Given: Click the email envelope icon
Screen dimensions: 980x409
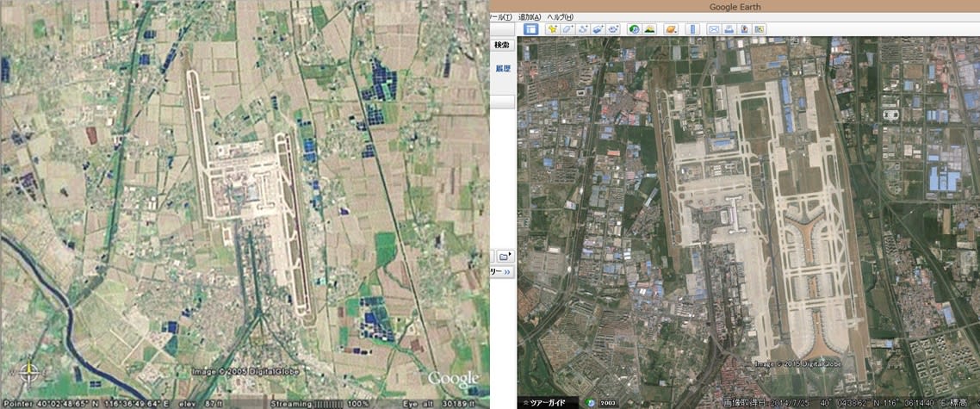Looking at the screenshot, I should point(713,28).
